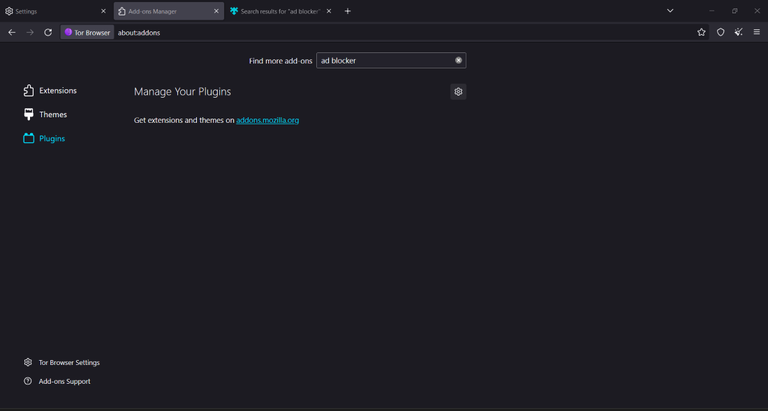
Task: Reload the current page
Action: coord(48,32)
